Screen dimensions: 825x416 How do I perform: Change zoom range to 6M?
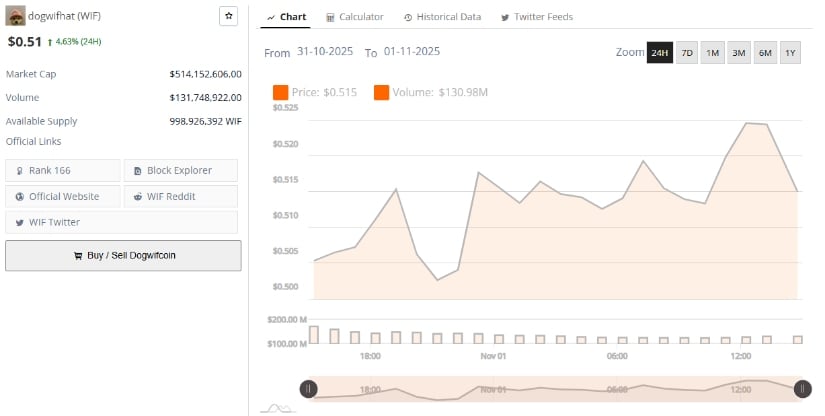[x=765, y=53]
